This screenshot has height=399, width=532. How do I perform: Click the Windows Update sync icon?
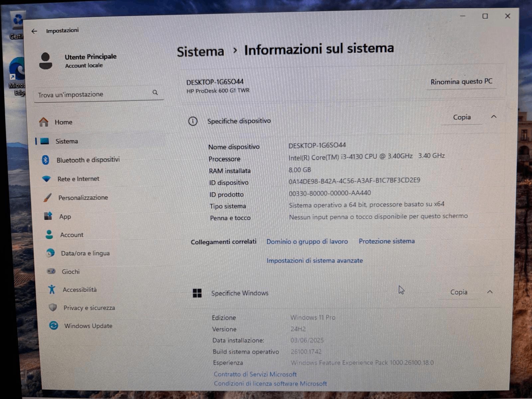point(54,326)
